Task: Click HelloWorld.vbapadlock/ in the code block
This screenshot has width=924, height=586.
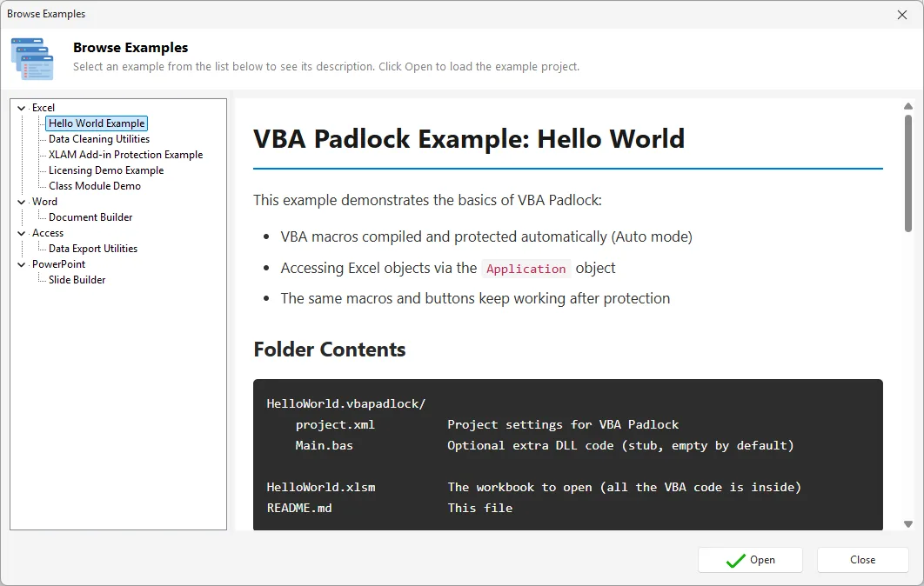Action: click(346, 404)
